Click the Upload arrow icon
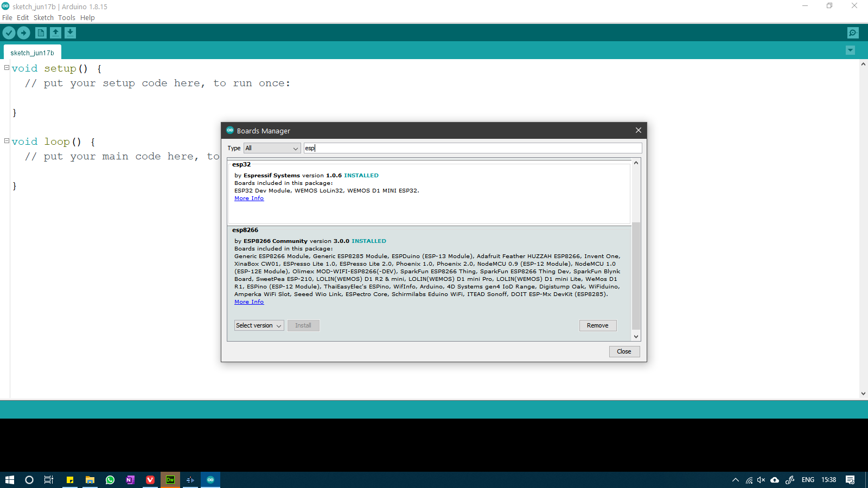The height and width of the screenshot is (488, 868). [23, 33]
